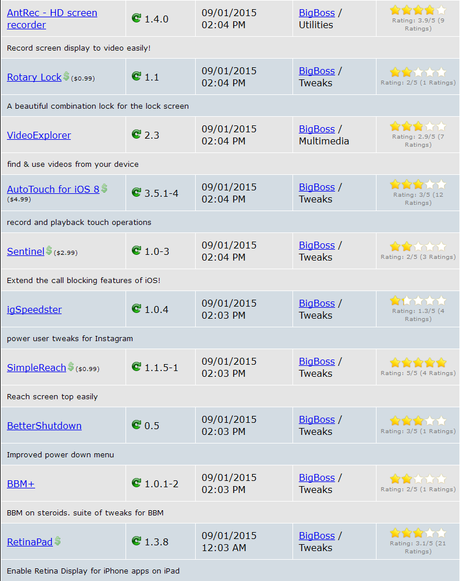Viewport: 460px width, 581px height.
Task: Click the dollar icon next to SimpleReach
Action: [71, 366]
